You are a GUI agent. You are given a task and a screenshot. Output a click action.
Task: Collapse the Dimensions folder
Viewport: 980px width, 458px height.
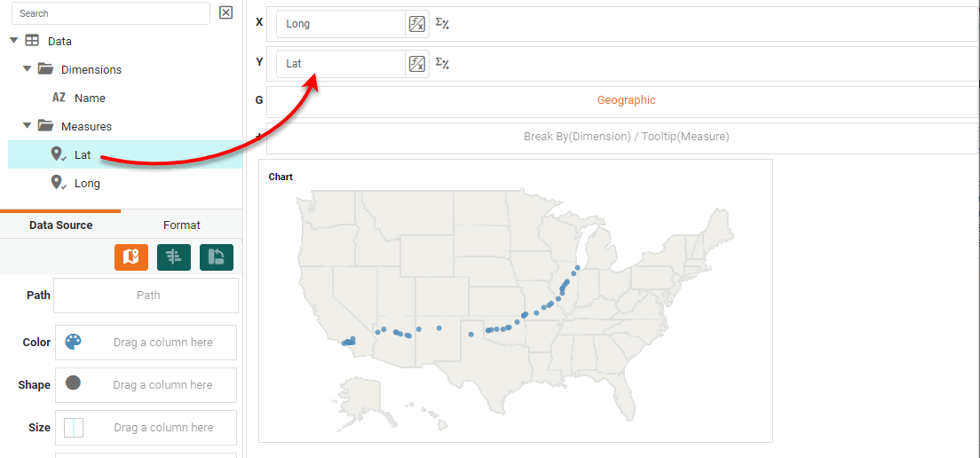(28, 68)
